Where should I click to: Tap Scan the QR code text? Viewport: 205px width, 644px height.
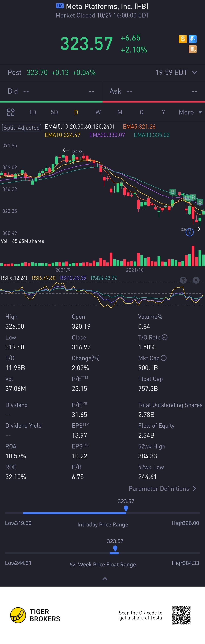(x=140, y=615)
